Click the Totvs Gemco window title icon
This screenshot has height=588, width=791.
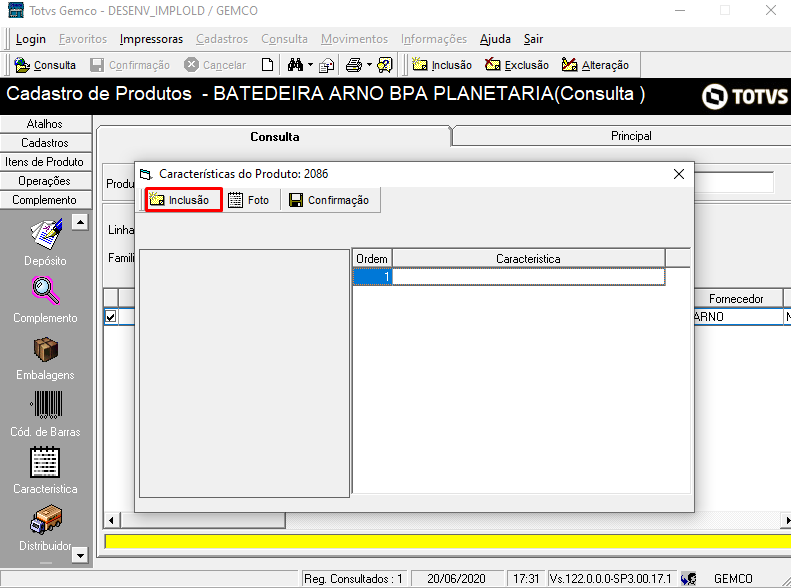tap(16, 10)
